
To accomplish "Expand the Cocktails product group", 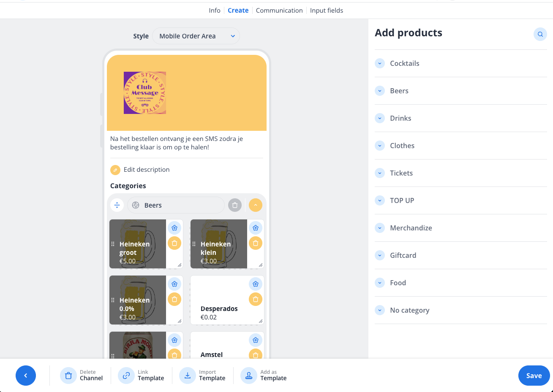I will point(380,63).
